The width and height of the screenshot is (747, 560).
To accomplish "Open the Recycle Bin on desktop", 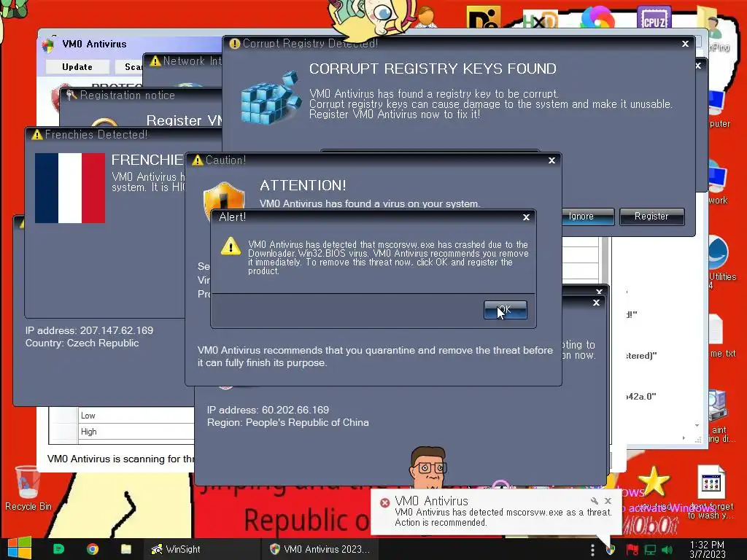I will 28,488.
